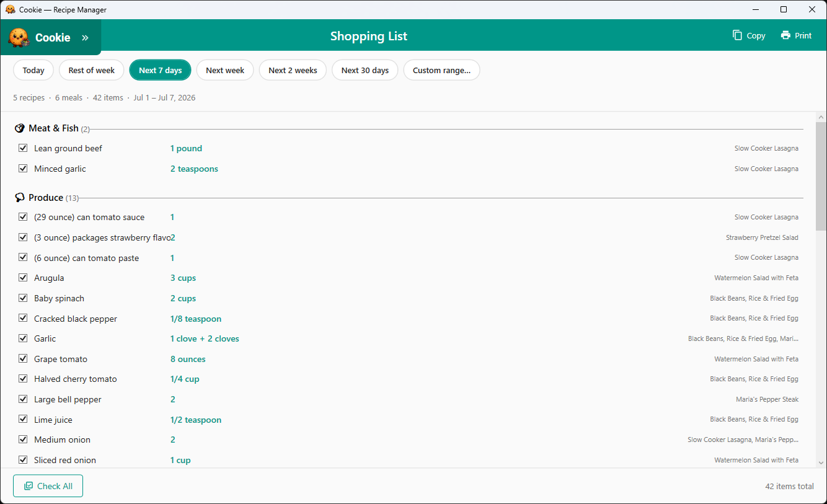Toggle Cracked black pepper checkbox
Screen dimensions: 827x504
pos(23,318)
